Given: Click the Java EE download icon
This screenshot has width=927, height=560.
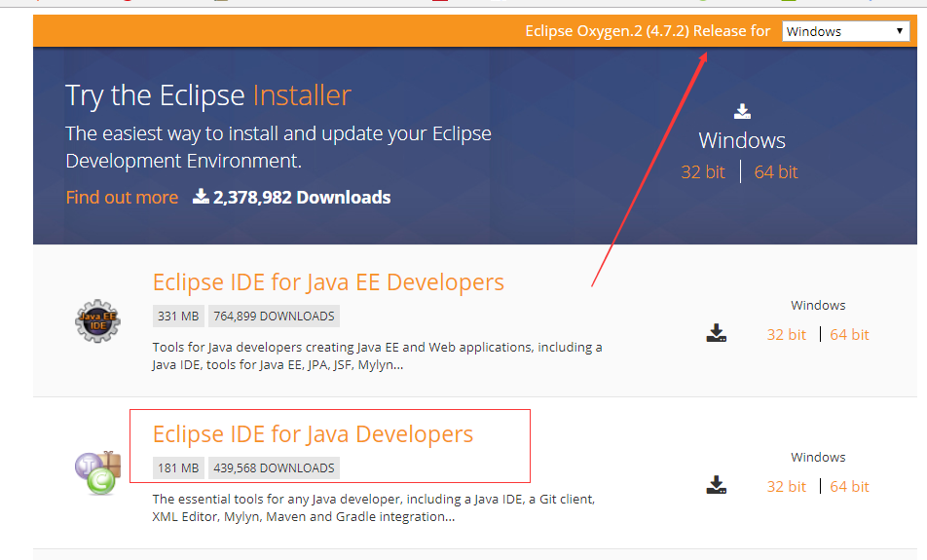Looking at the screenshot, I should coord(717,333).
